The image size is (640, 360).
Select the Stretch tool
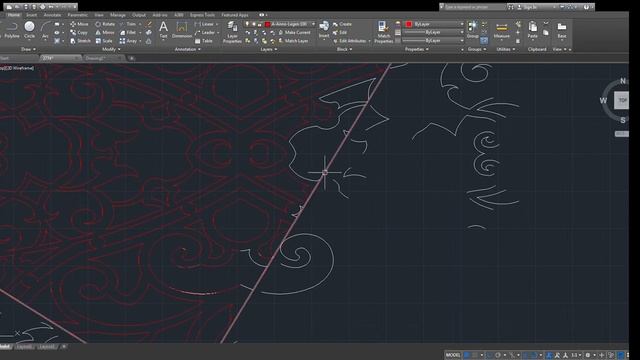[80, 41]
